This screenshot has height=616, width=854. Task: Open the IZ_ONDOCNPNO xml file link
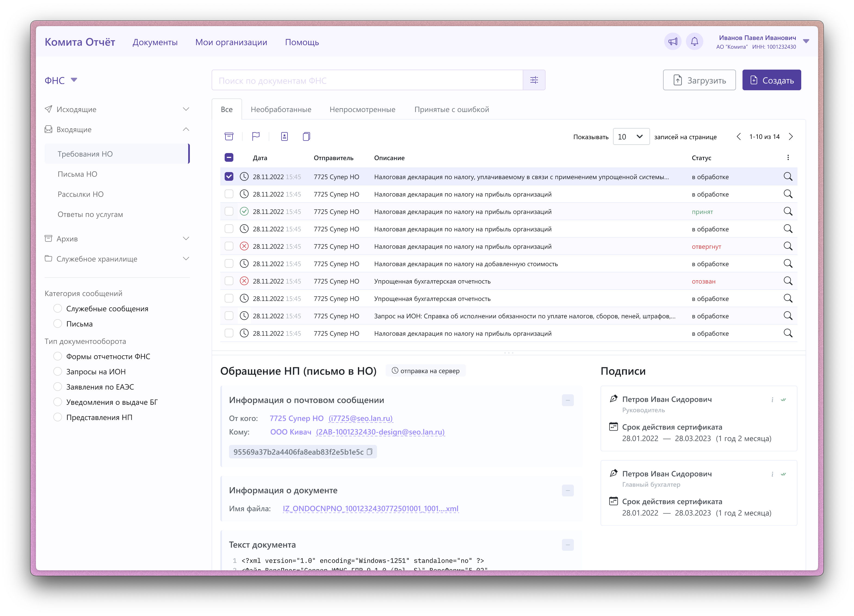click(370, 509)
